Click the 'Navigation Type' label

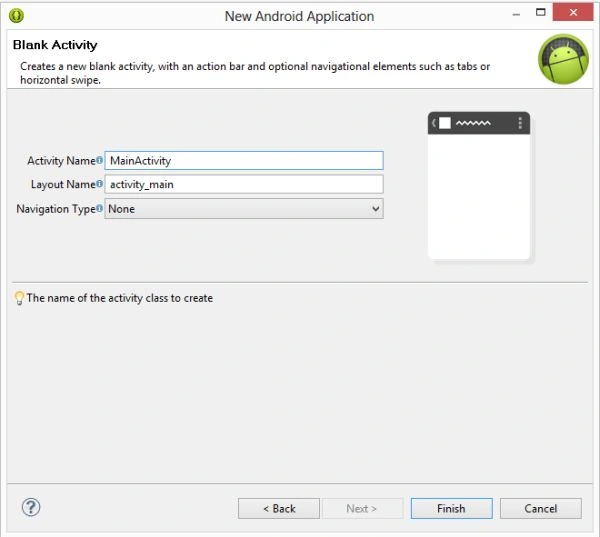pos(56,209)
